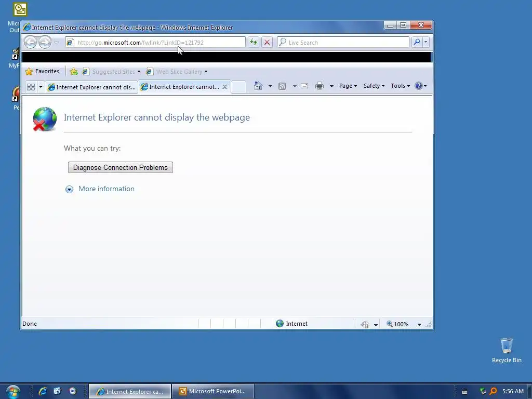Viewport: 532px width, 399px height.
Task: Click the Windows Media Player quick launch icon
Action: (x=73, y=391)
